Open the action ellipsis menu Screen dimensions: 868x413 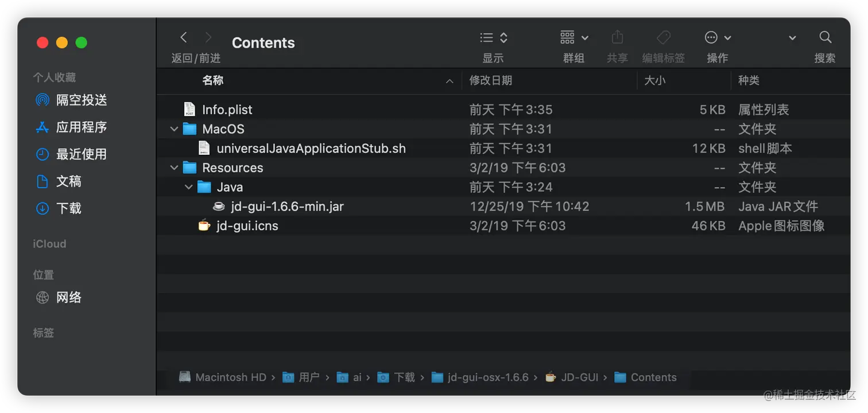717,38
